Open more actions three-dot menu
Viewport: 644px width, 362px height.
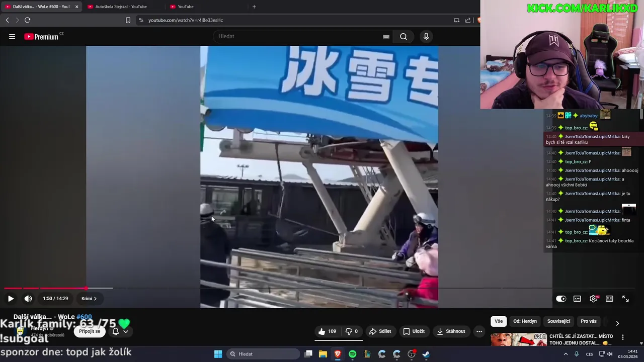479,331
